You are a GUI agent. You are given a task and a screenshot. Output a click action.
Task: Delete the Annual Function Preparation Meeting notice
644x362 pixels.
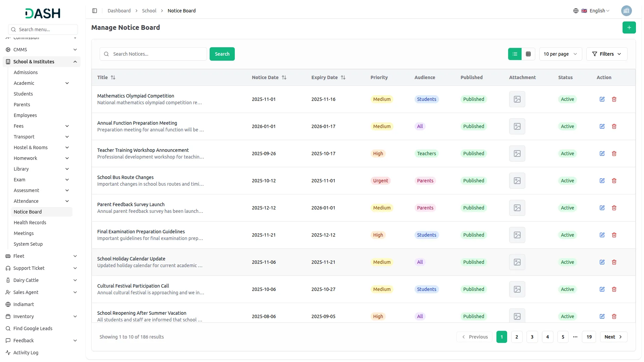[614, 126]
